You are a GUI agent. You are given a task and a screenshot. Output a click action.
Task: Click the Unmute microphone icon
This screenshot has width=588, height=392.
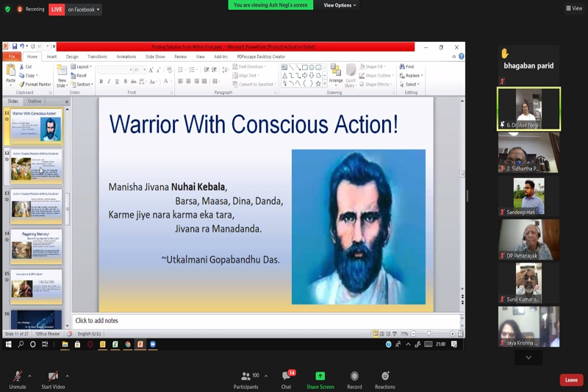17,376
